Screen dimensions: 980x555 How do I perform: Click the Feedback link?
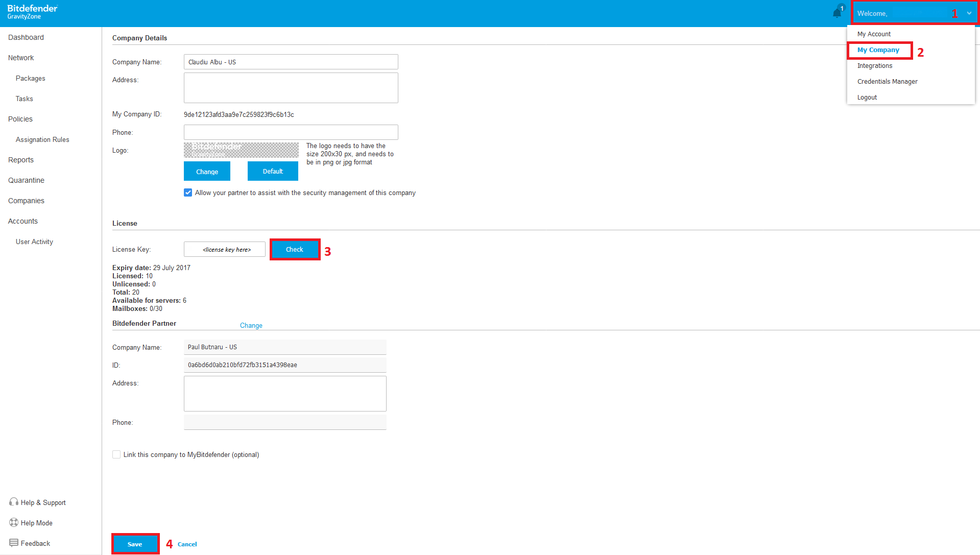(35, 543)
